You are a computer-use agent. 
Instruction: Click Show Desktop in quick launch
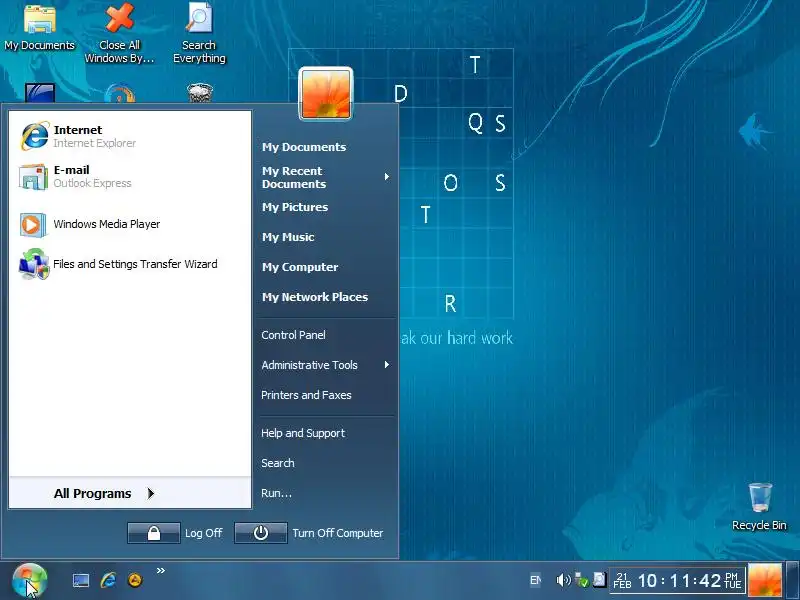[81, 580]
